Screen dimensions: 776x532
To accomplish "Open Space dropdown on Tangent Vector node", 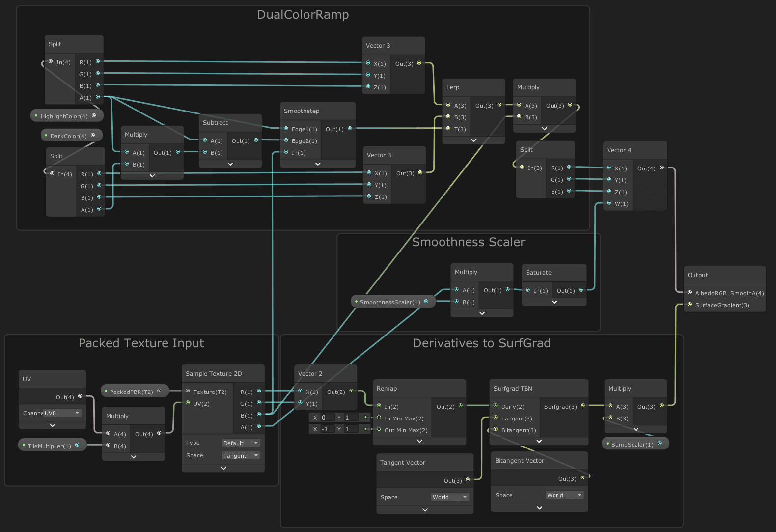I will pyautogui.click(x=450, y=497).
